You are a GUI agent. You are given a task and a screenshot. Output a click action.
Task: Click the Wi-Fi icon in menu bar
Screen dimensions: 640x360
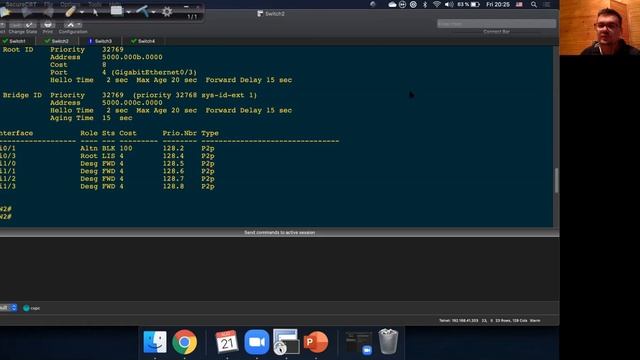[x=437, y=4]
